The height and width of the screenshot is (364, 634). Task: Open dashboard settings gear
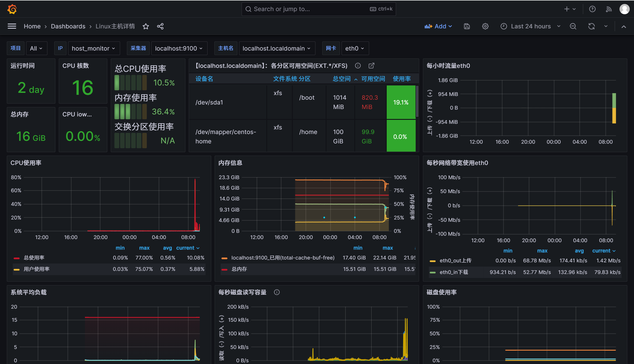(x=485, y=26)
